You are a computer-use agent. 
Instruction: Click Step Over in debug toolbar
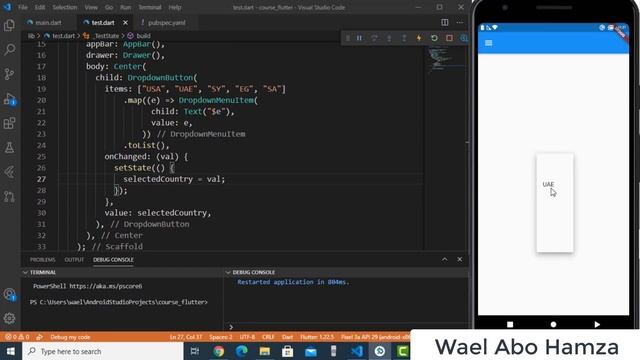click(x=374, y=38)
